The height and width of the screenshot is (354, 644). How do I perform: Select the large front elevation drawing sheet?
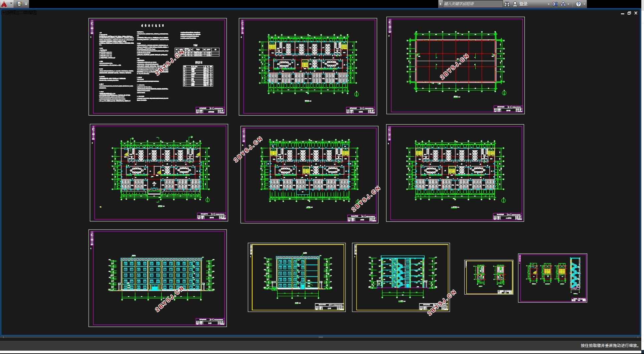(x=158, y=278)
